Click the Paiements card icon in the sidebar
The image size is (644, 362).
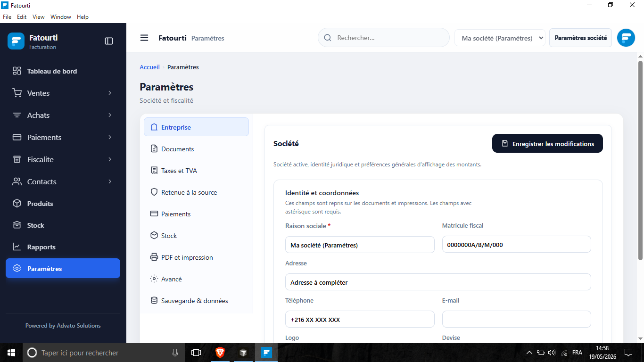[17, 137]
